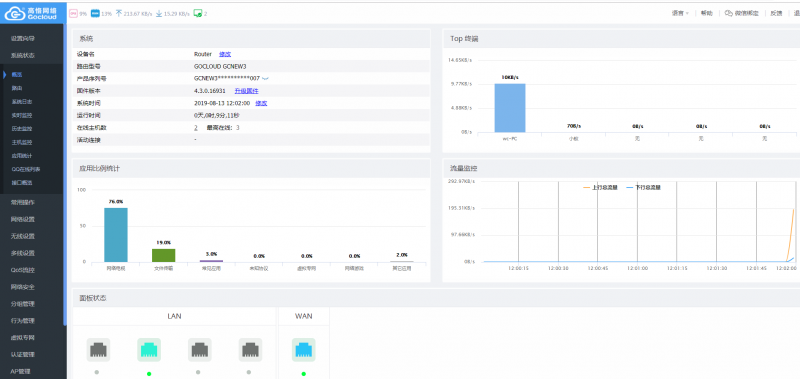Click the WeChat icon in the header
Viewport: 800px width, 379px height.
click(729, 14)
